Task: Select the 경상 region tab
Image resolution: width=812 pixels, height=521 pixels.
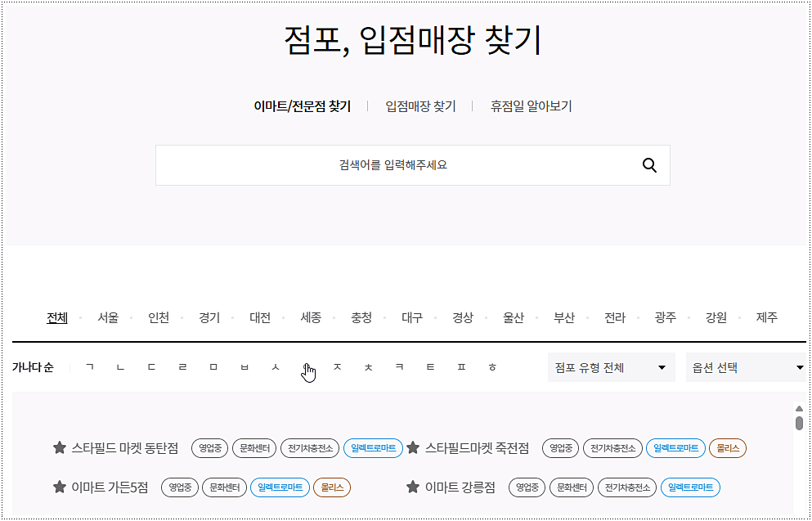Action: (x=463, y=317)
